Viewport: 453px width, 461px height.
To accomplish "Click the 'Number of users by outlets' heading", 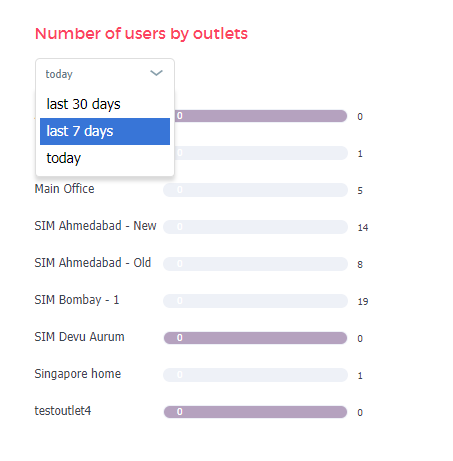I will pyautogui.click(x=141, y=34).
